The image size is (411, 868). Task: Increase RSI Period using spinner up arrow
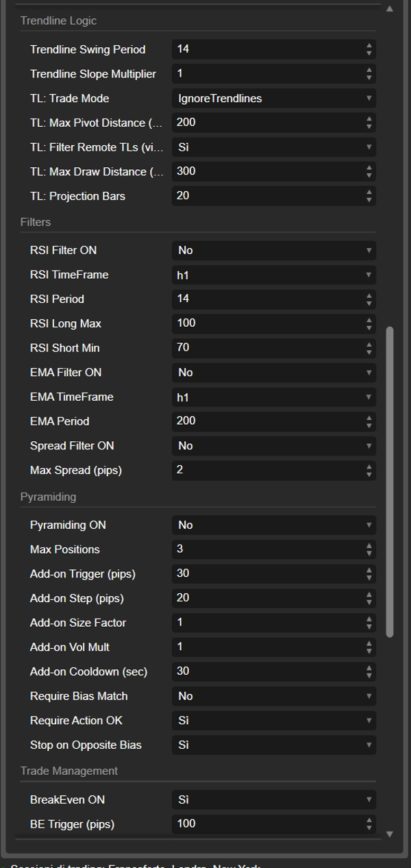click(369, 295)
